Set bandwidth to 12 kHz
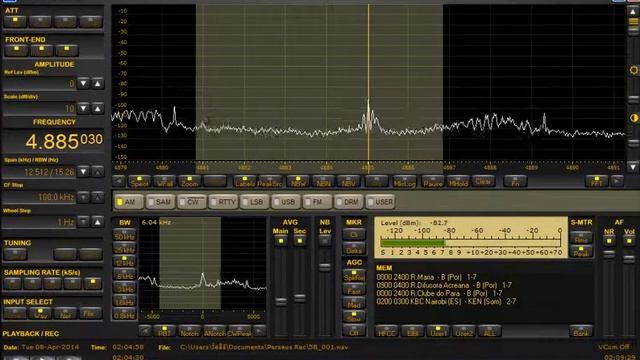This screenshot has width=640, height=360. tap(124, 262)
